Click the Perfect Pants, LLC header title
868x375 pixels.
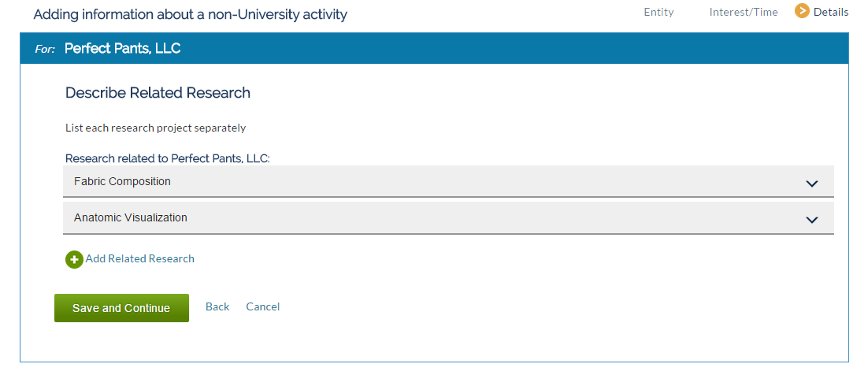[122, 48]
